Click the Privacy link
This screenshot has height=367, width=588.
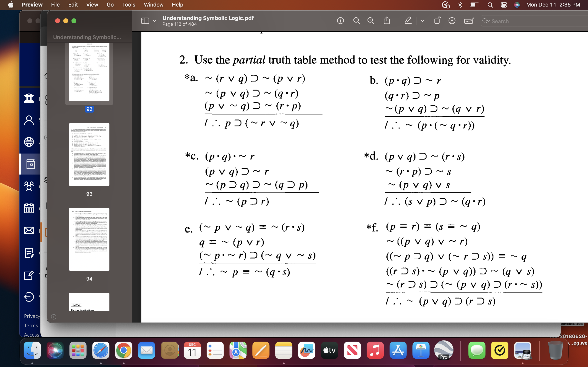32,316
